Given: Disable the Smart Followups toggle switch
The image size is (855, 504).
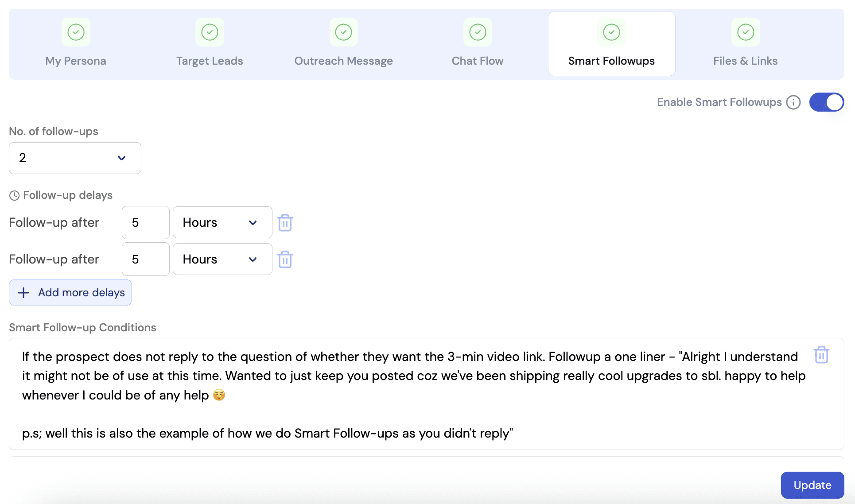Looking at the screenshot, I should point(826,102).
